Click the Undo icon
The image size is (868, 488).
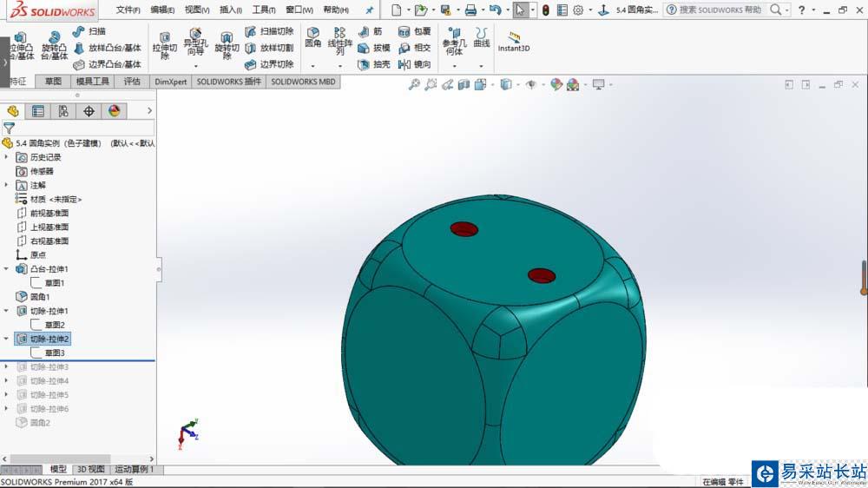coord(496,10)
